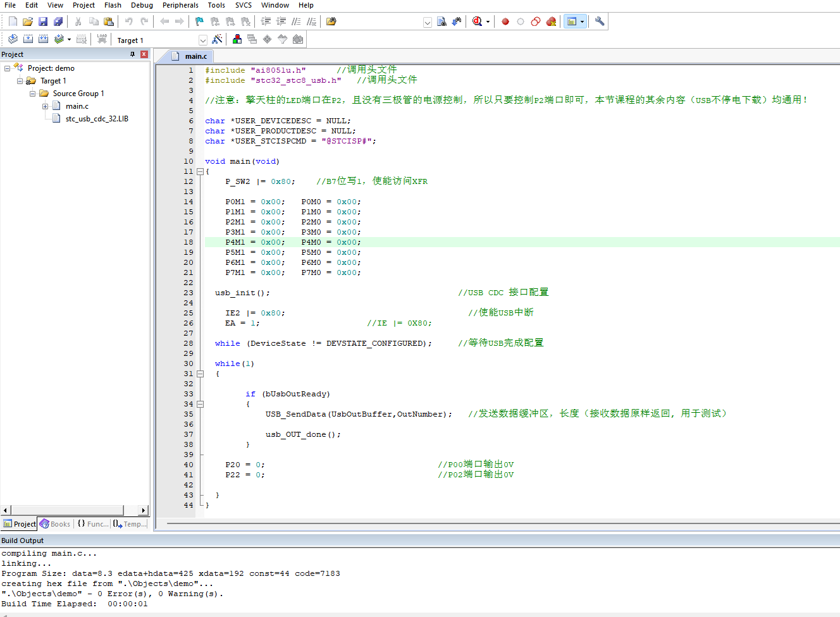Indent the selected lines using toolbar icon
This screenshot has height=617, width=840.
pos(266,21)
